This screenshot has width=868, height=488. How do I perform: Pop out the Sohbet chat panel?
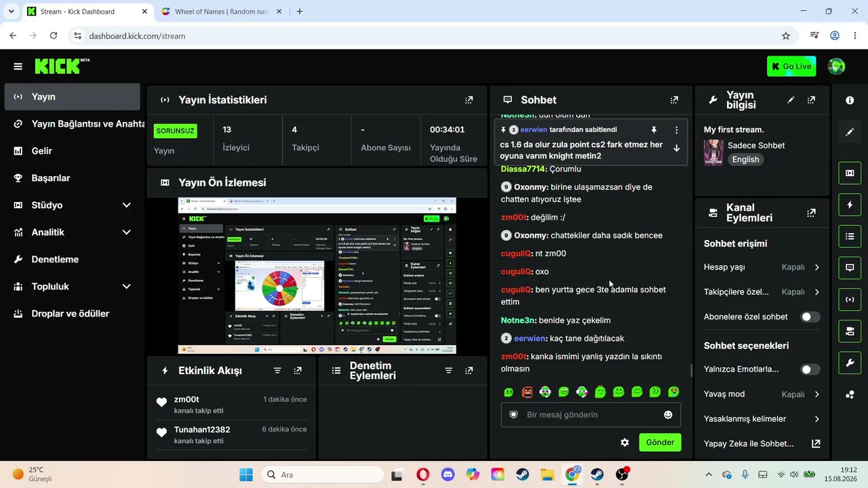point(674,100)
